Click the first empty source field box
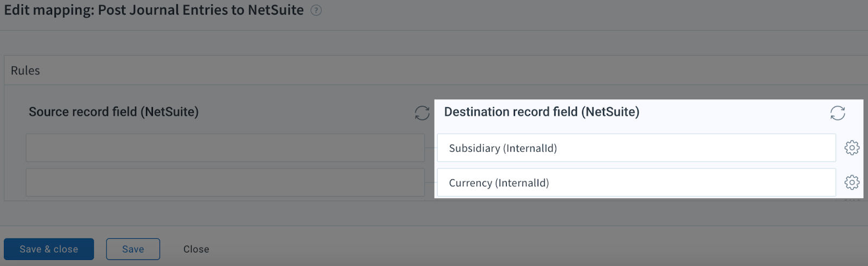 pos(225,147)
